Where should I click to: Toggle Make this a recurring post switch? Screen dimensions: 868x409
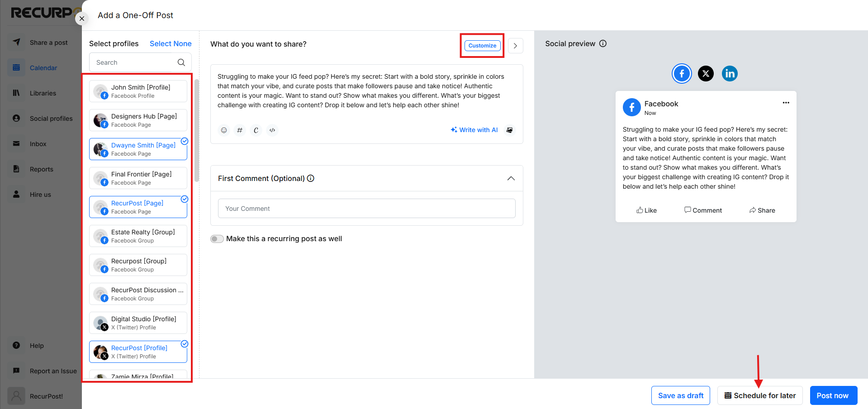217,239
